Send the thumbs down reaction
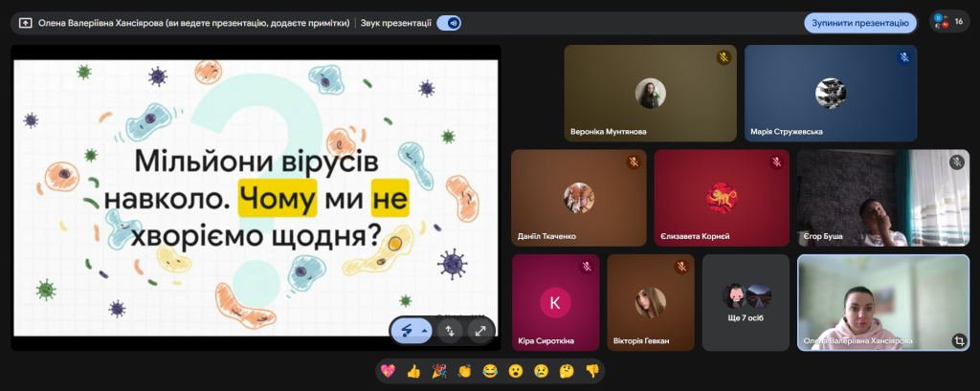This screenshot has width=980, height=391. pos(590,370)
